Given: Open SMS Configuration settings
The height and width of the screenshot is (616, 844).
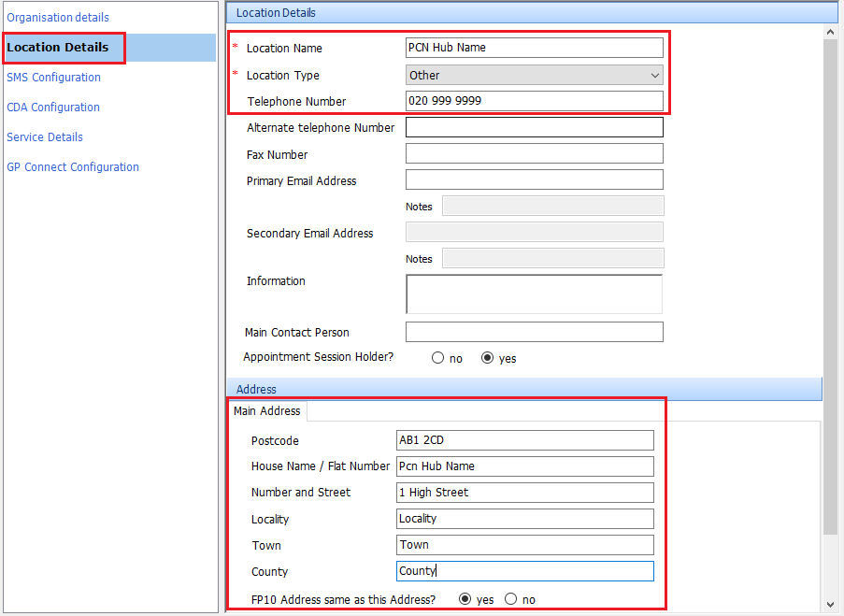Looking at the screenshot, I should point(53,77).
